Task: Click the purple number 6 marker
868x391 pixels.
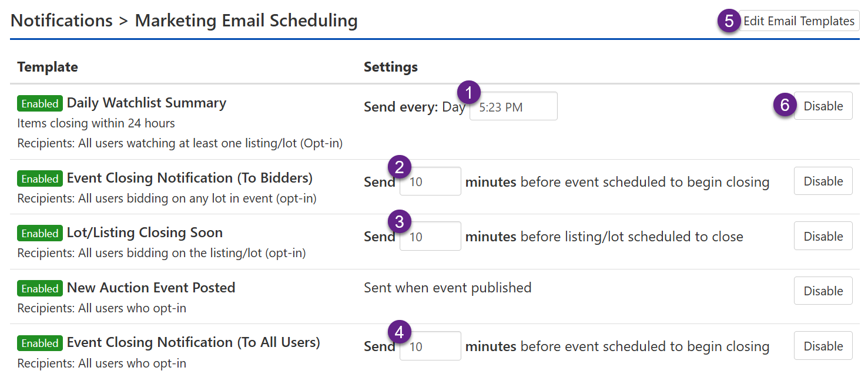Action: pyautogui.click(x=785, y=106)
